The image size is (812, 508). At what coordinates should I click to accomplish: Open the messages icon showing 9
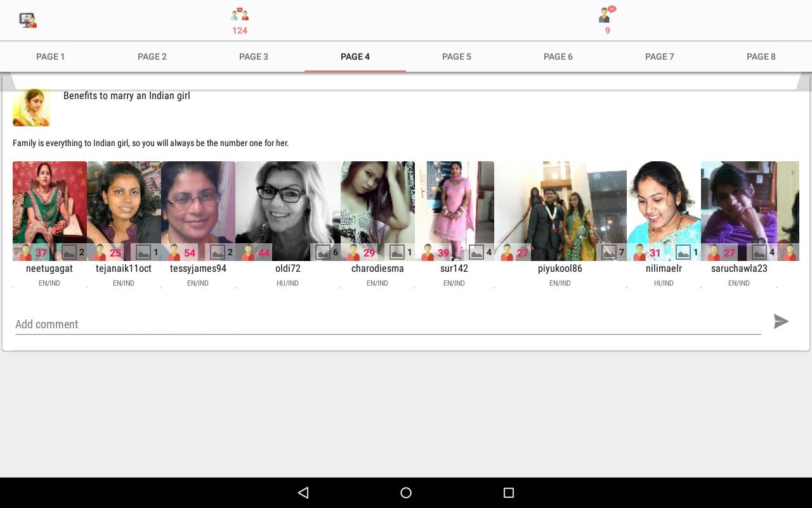607,14
